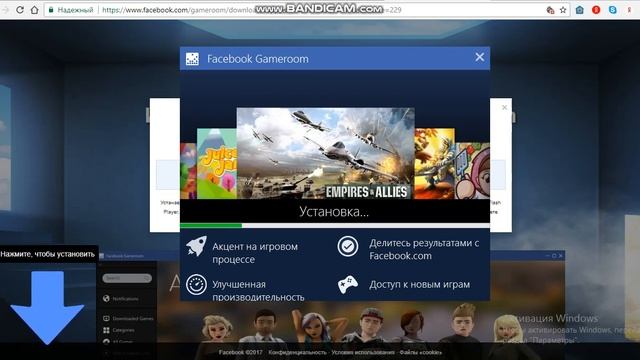Open the Skype extension icon
Viewport: 640px width, 360px height.
pos(613,10)
